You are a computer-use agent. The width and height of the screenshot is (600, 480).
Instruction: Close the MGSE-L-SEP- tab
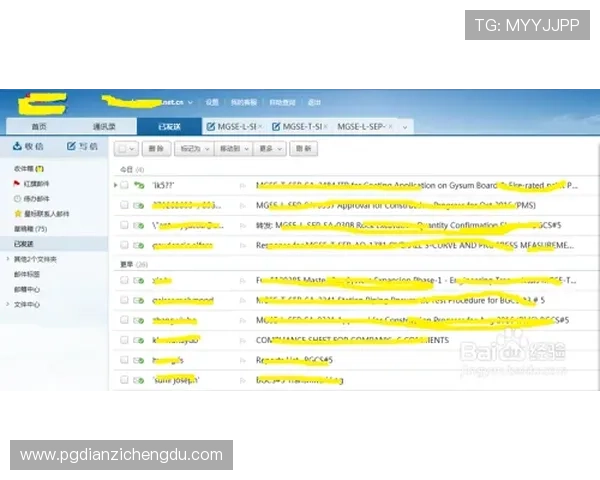click(390, 127)
